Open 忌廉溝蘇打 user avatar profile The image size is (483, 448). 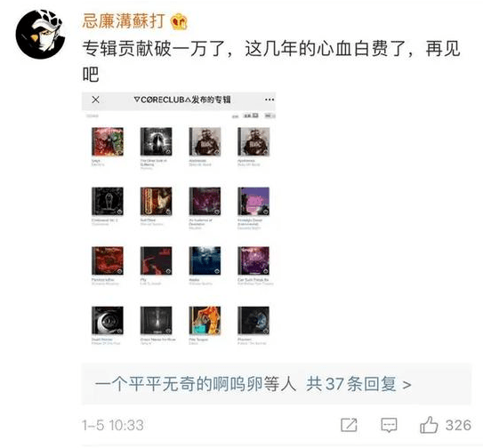[x=40, y=34]
